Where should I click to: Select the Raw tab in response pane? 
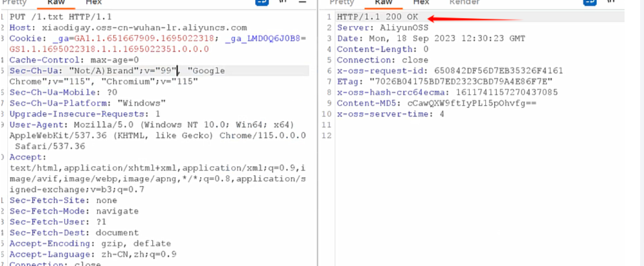tap(384, 3)
